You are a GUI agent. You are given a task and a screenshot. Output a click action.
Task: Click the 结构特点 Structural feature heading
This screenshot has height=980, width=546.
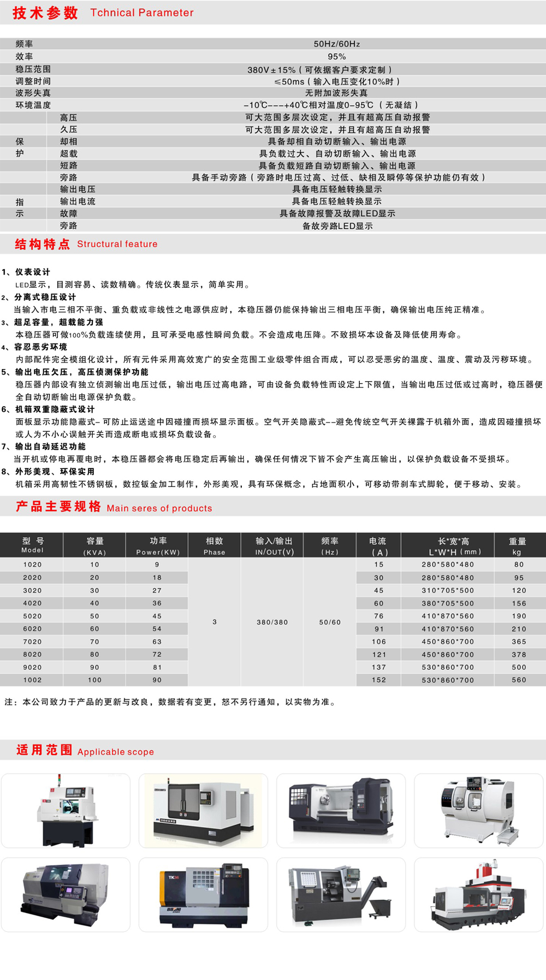[x=86, y=244]
